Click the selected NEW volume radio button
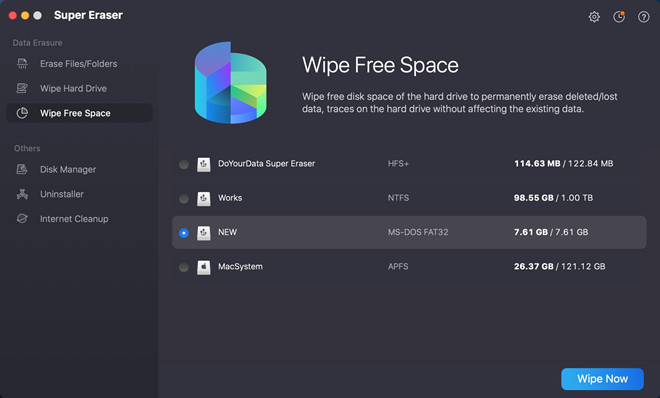 click(184, 233)
